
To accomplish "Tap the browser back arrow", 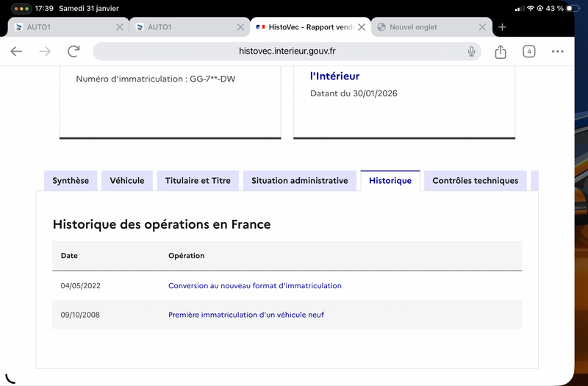I will (16, 51).
